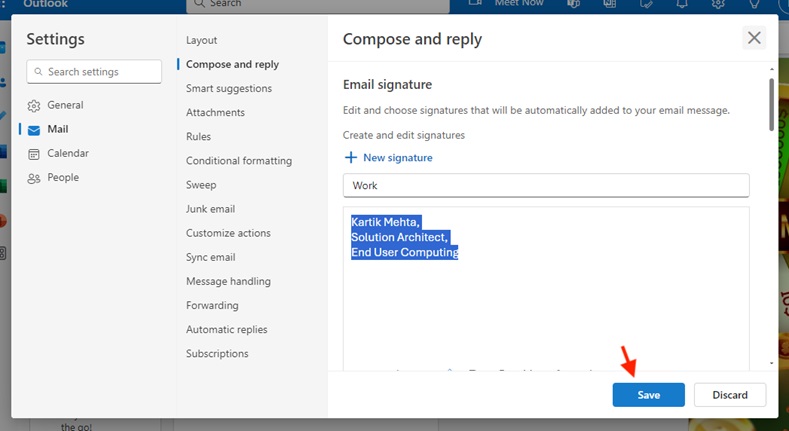Click the 'Solution Architect,' signature line

pyautogui.click(x=400, y=237)
